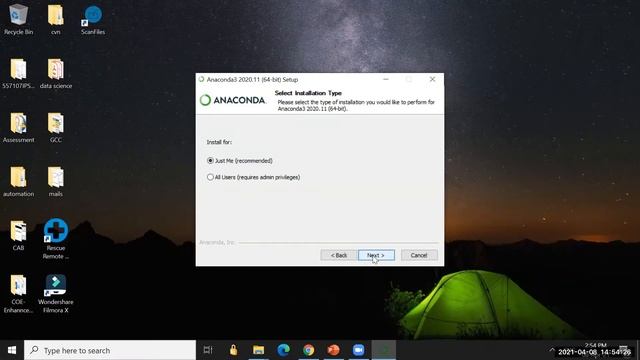Click the 'Select Installation Type' heading
The image size is (640, 360).
click(x=308, y=93)
